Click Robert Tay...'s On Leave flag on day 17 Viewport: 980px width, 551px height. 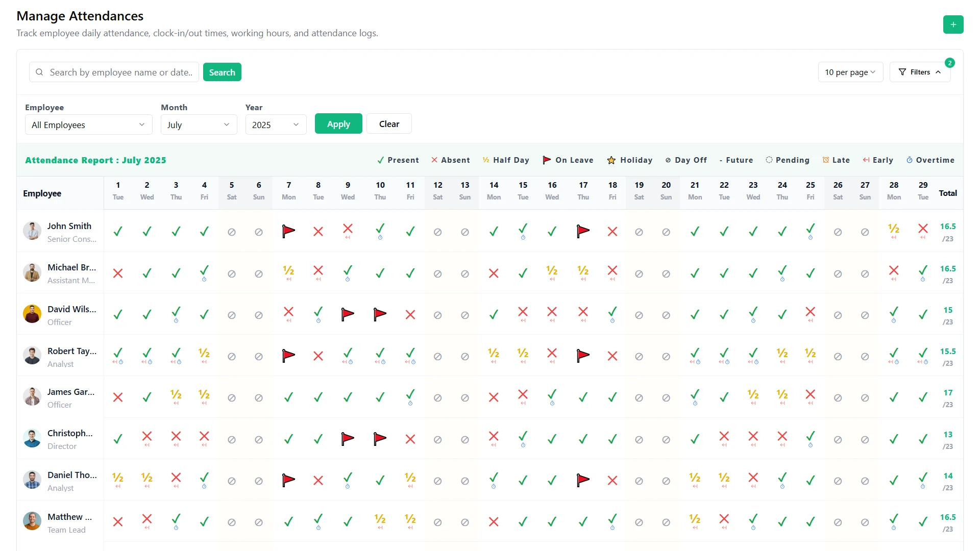point(583,356)
